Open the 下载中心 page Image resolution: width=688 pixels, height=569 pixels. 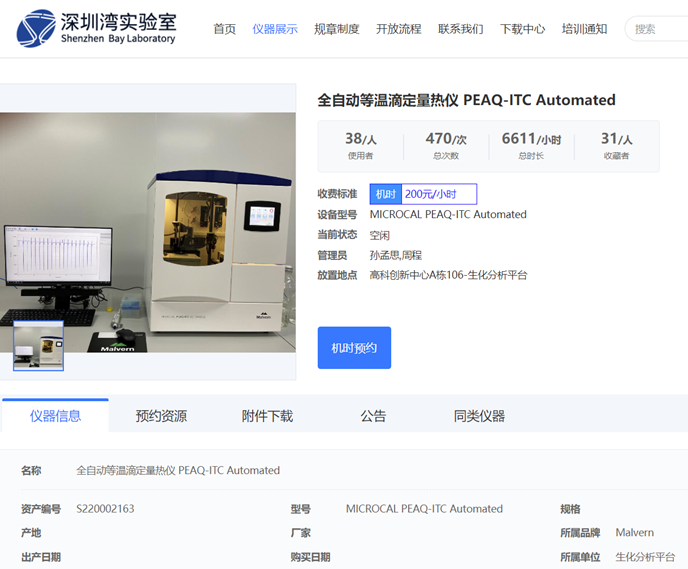coord(522,29)
